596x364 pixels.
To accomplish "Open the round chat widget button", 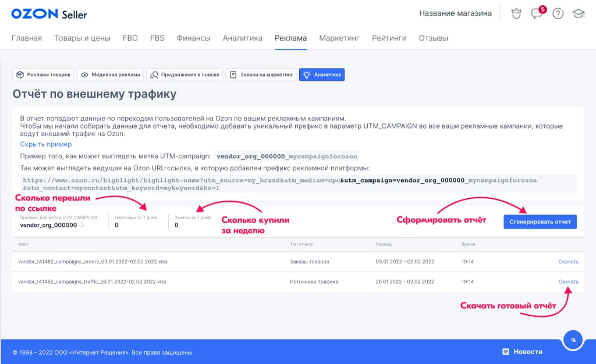I will pyautogui.click(x=573, y=340).
